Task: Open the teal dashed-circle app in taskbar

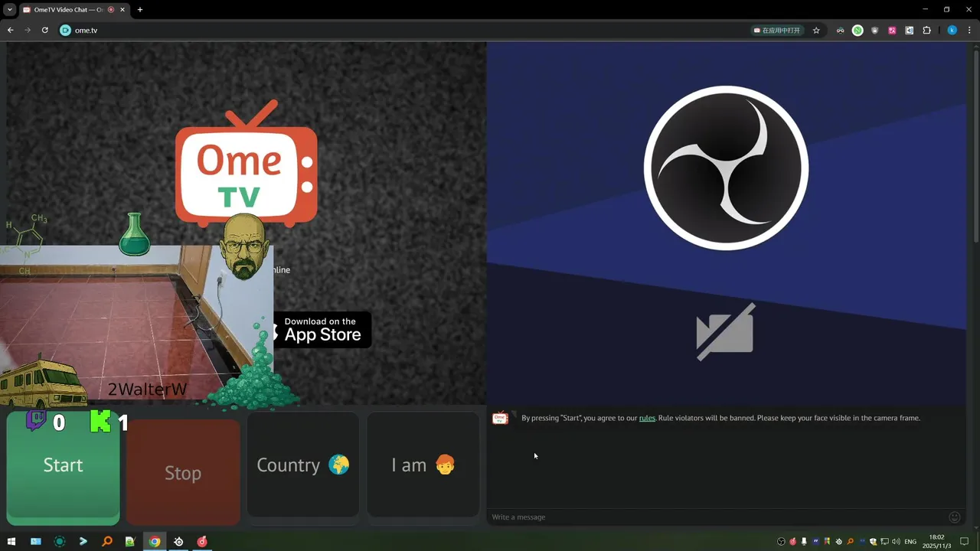Action: 60,542
